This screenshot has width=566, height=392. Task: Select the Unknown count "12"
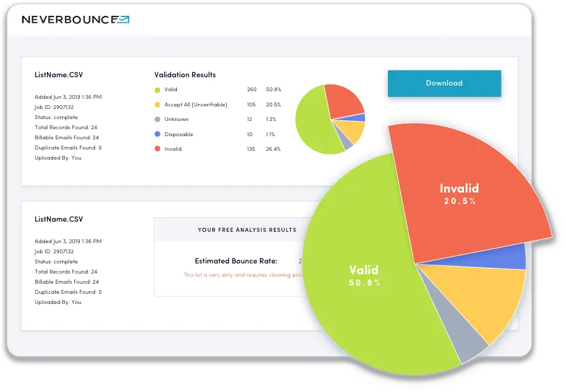click(250, 119)
